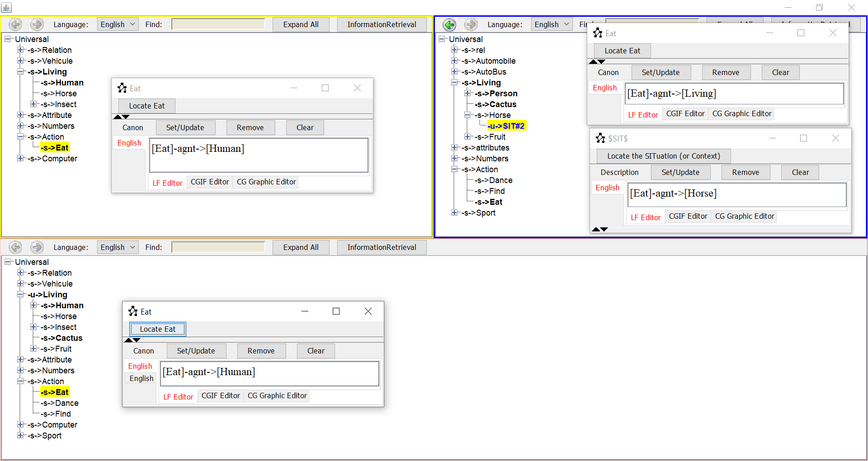
Task: Select the Canon tab in the bottom Eat dialog
Action: point(144,351)
